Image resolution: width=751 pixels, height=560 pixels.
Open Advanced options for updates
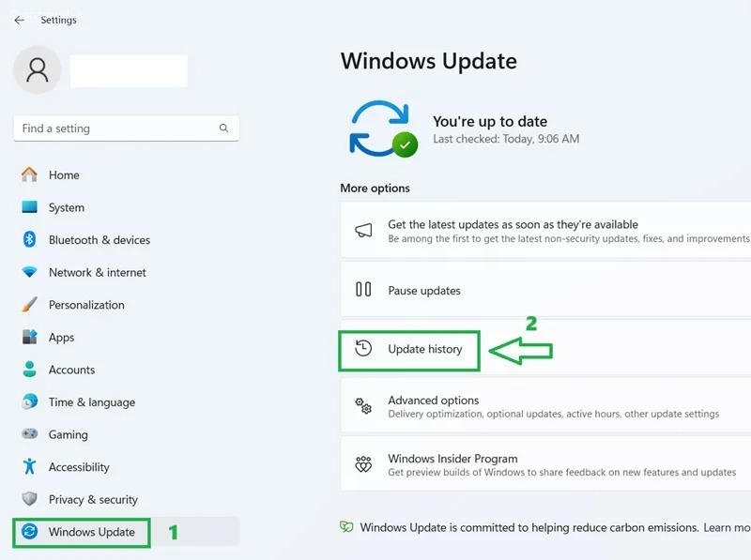point(545,406)
